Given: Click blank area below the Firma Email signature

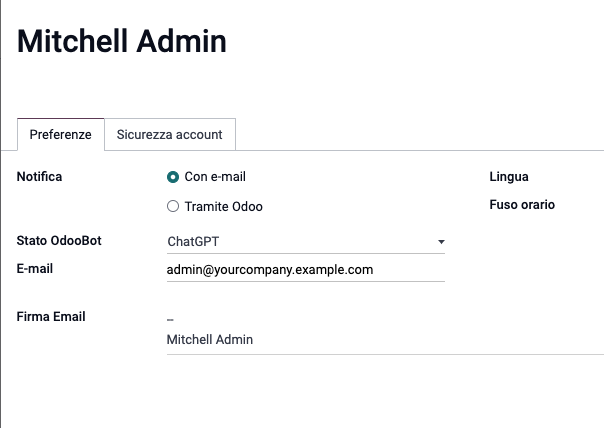Looking at the screenshot, I should pos(380,390).
